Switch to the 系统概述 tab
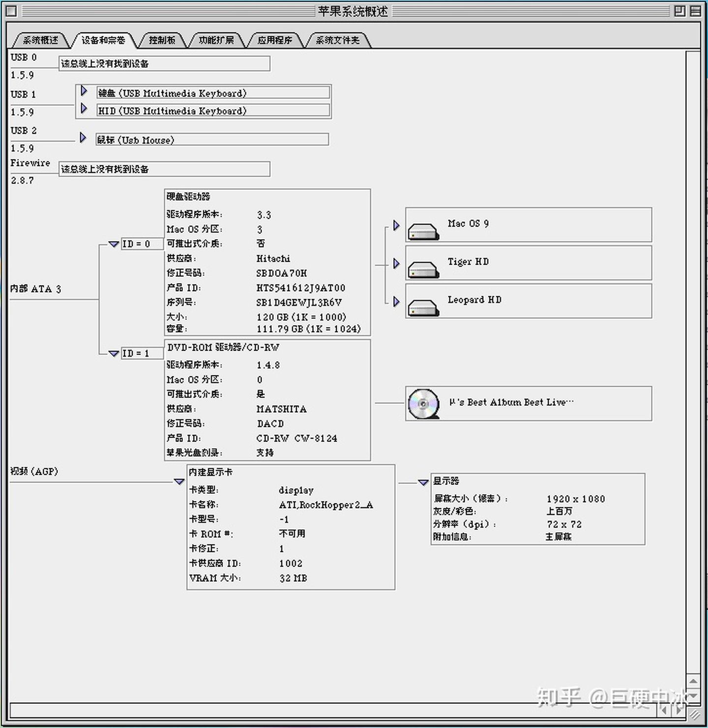The image size is (708, 728). coord(40,40)
